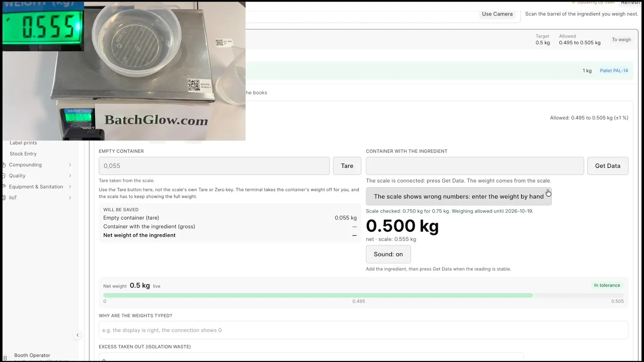
Task: Click the Allowed 0.495 to 0.505 kg (±1 %) text
Action: click(589, 118)
